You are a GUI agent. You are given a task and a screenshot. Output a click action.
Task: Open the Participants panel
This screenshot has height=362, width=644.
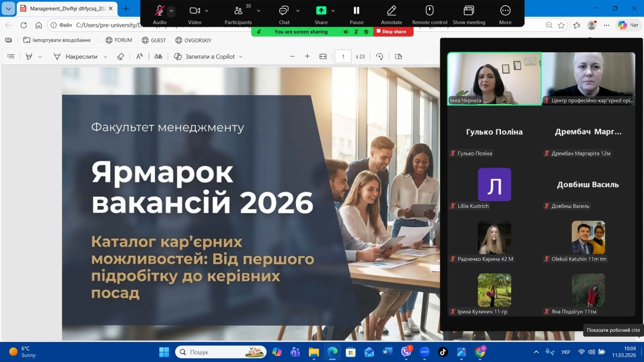click(x=238, y=11)
